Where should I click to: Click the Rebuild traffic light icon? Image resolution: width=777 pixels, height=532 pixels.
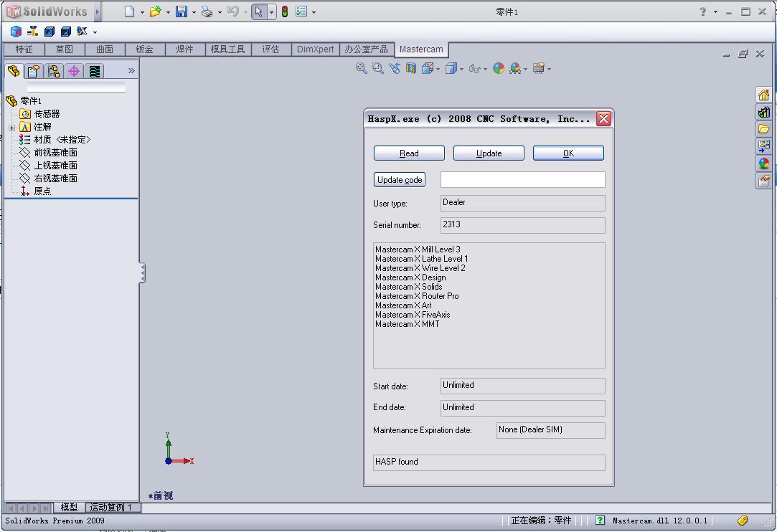285,11
